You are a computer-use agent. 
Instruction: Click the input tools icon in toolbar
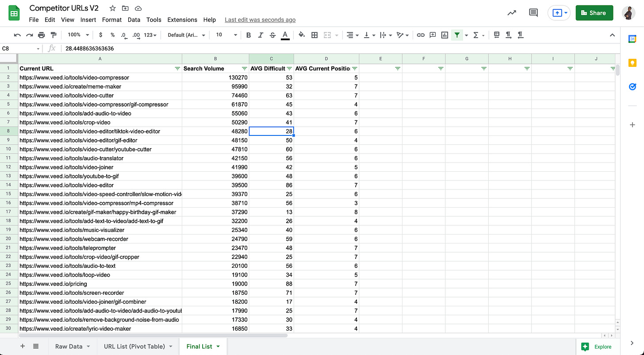[x=496, y=35]
